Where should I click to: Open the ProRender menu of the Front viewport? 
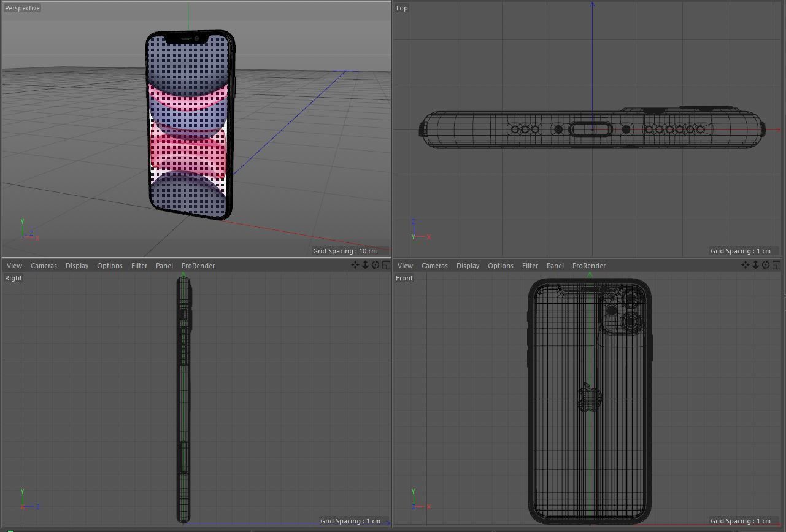[589, 266]
